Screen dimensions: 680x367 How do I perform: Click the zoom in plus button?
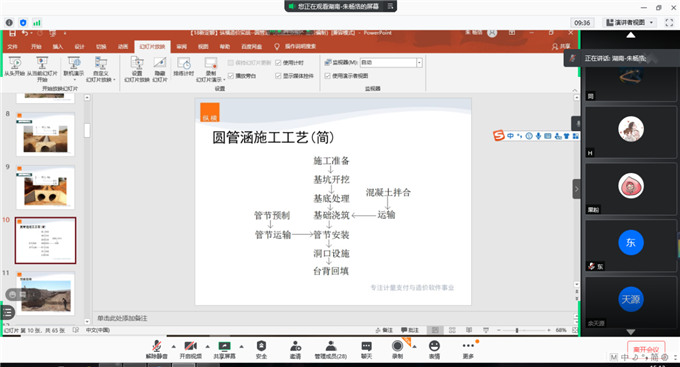(x=549, y=330)
